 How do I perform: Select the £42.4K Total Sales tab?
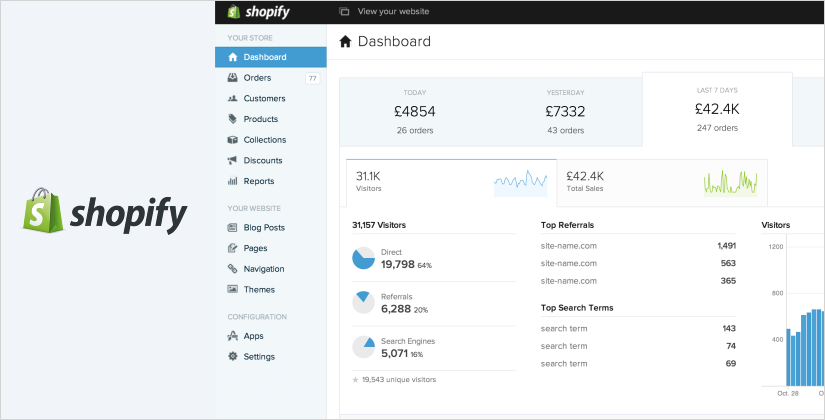661,181
